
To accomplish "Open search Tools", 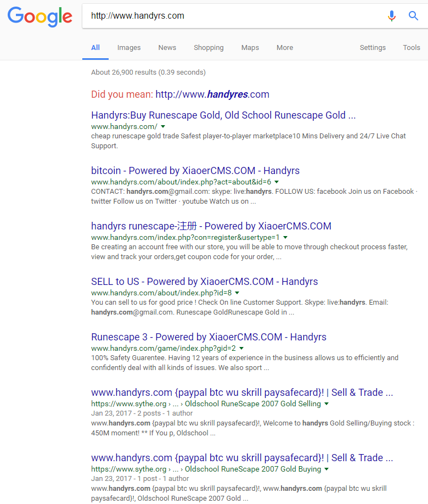I will [x=412, y=48].
